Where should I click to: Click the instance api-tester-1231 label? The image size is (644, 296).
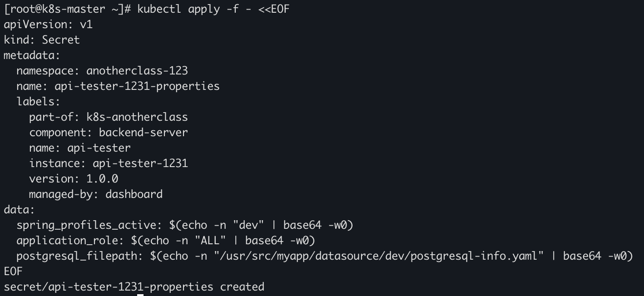click(108, 163)
